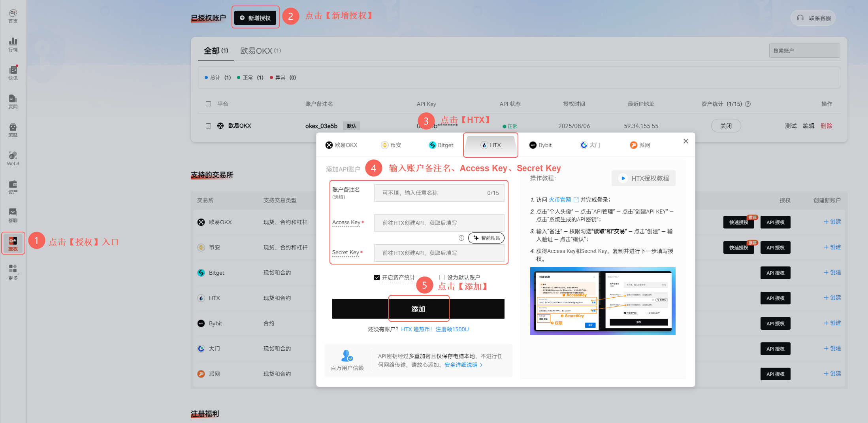The image size is (868, 423).
Task: Click the 智能粘贴 smart paste button
Action: 486,238
